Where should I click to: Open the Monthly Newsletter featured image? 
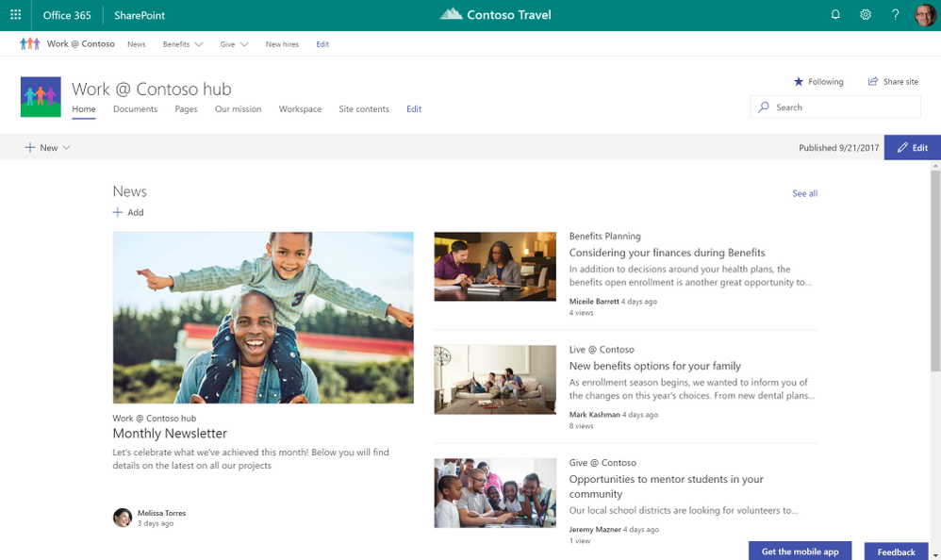[263, 318]
